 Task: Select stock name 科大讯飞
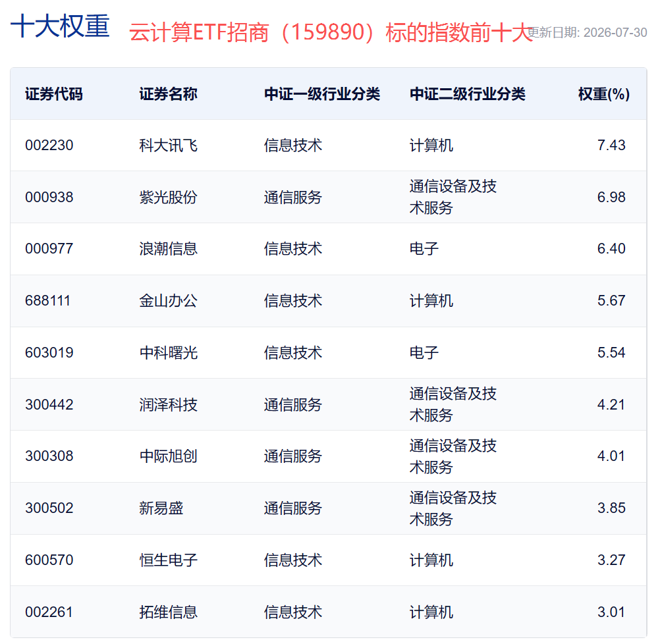[x=169, y=146]
